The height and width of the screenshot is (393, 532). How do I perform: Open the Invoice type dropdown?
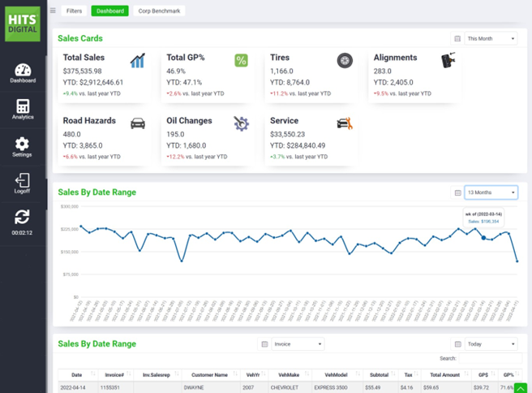click(297, 344)
